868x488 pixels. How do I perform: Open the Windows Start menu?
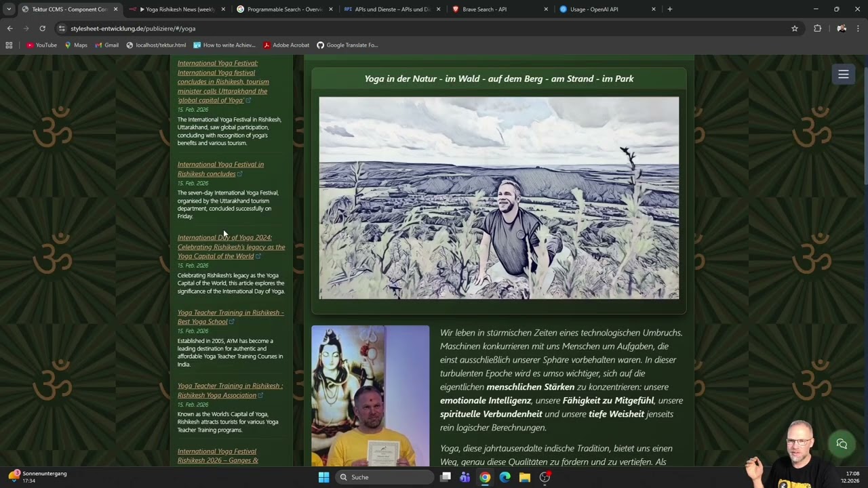[x=323, y=477]
